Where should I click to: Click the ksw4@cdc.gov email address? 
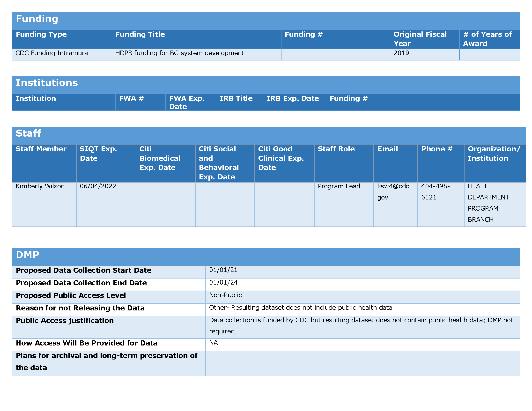point(394,192)
